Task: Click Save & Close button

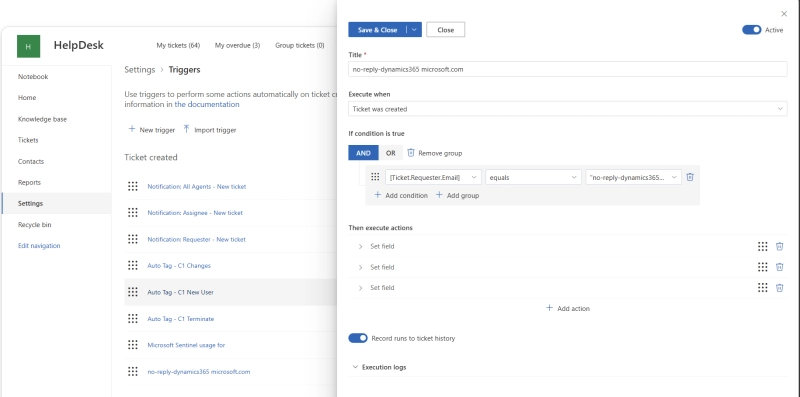Action: tap(378, 30)
